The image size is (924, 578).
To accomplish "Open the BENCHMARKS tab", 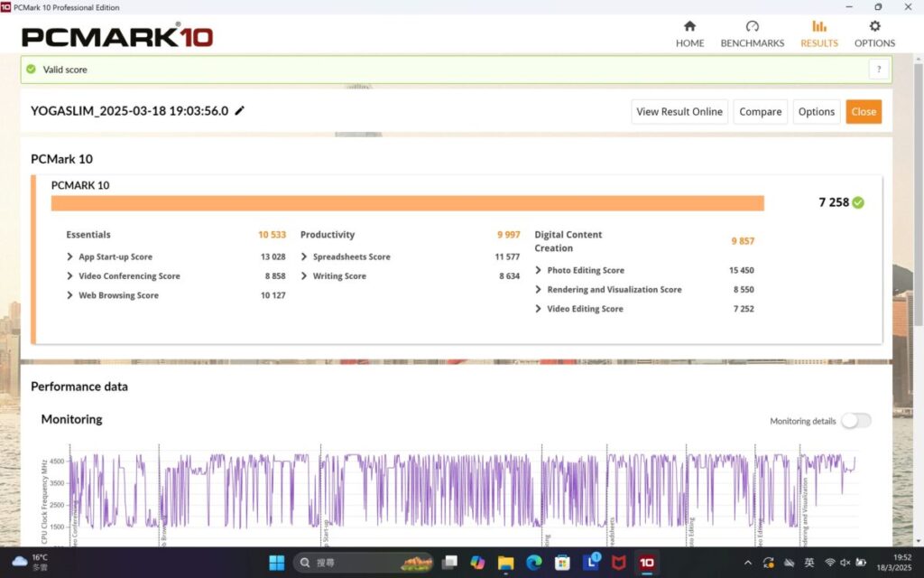I will click(x=752, y=34).
